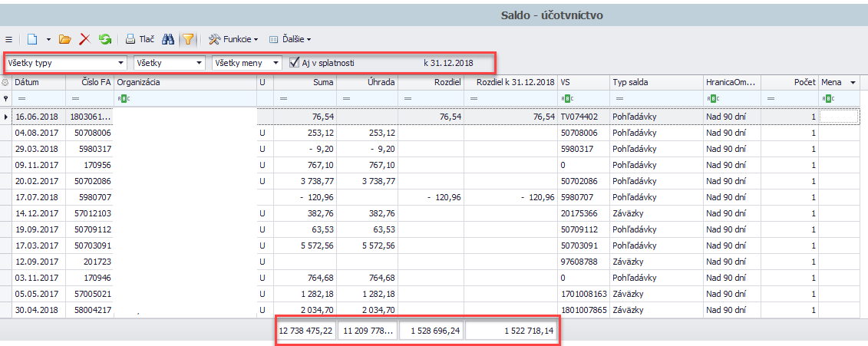Toggle the filter funnel icon
Screen dimensions: 868x346
coord(188,39)
